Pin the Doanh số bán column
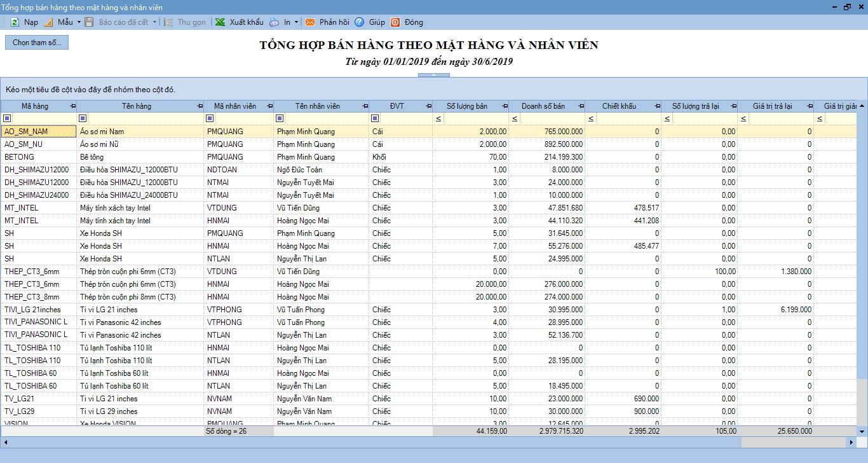The width and height of the screenshot is (868, 463). [581, 106]
